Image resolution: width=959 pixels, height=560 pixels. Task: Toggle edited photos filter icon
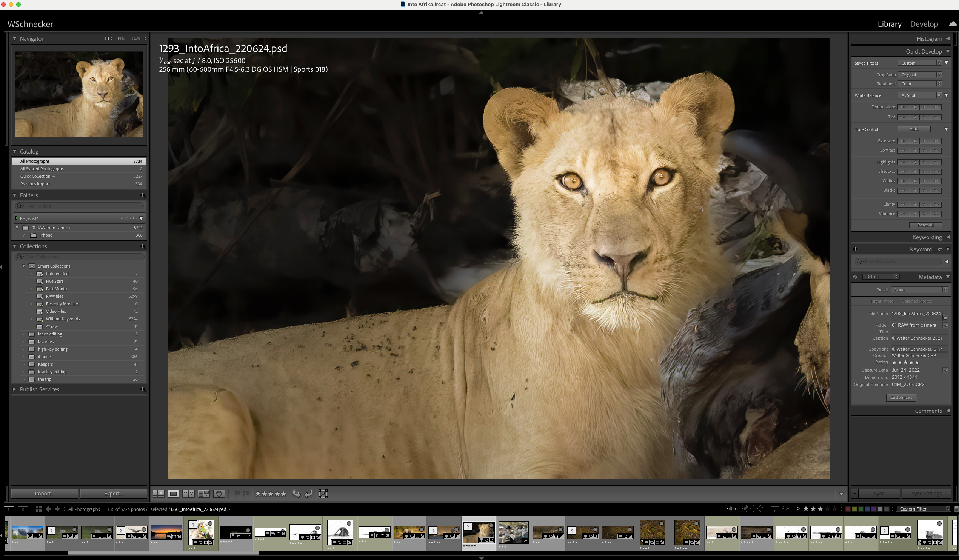774,509
